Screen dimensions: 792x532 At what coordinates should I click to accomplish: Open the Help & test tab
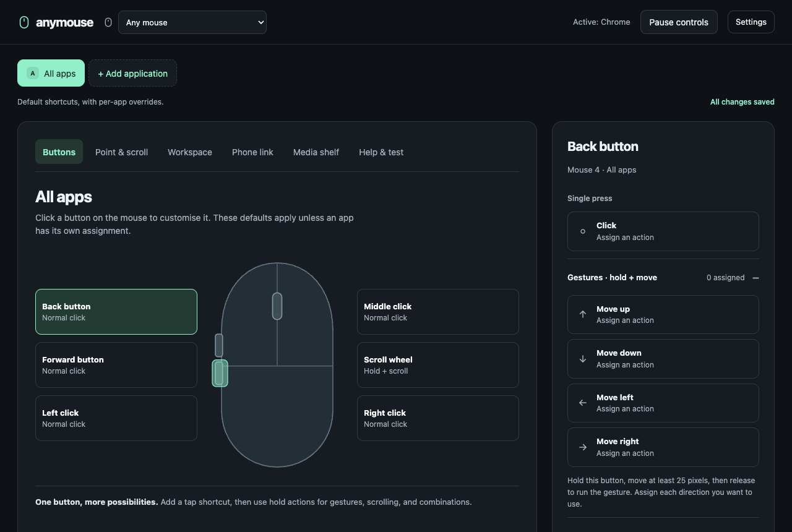click(x=381, y=152)
